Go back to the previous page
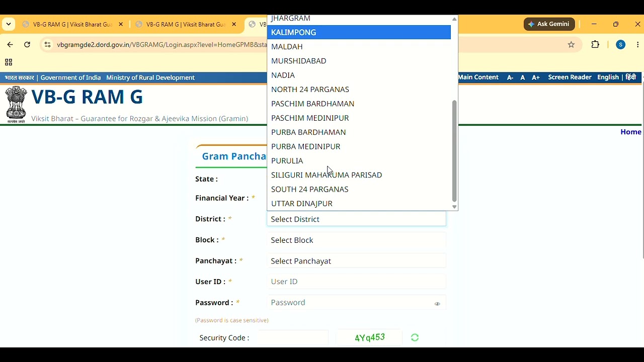Viewport: 644px width, 362px height. tap(10, 45)
